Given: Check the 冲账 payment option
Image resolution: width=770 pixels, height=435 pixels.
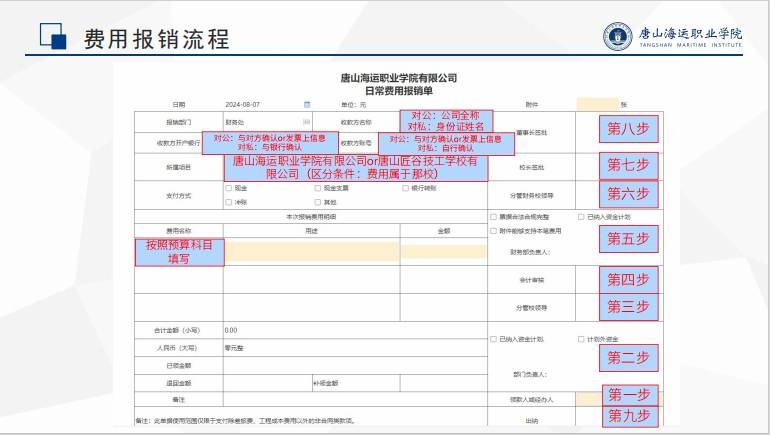Looking at the screenshot, I should coord(229,202).
